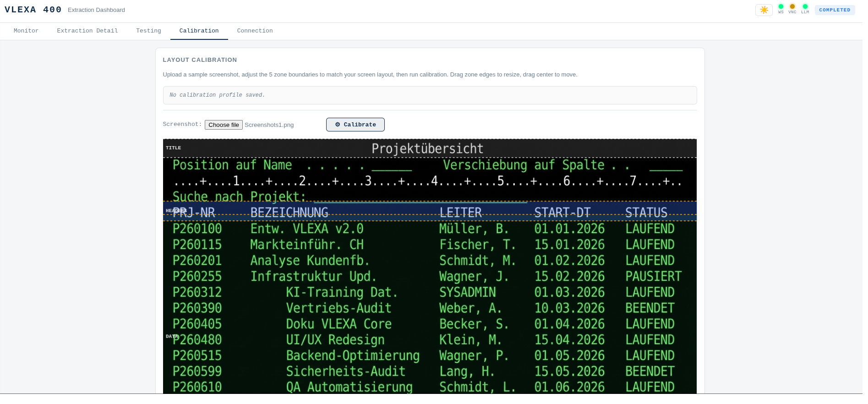
Task: Click the 'Klein, M.' leader cell
Action: pos(470,339)
